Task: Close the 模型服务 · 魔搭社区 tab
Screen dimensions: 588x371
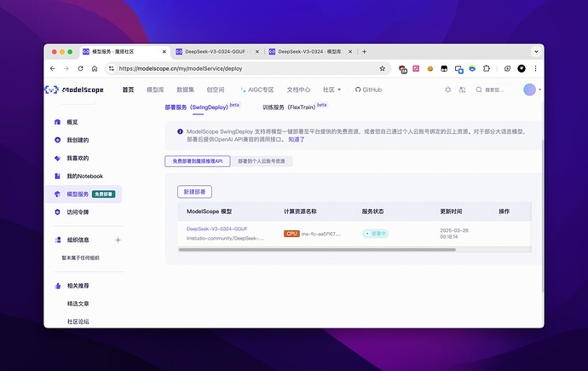Action: click(x=164, y=52)
